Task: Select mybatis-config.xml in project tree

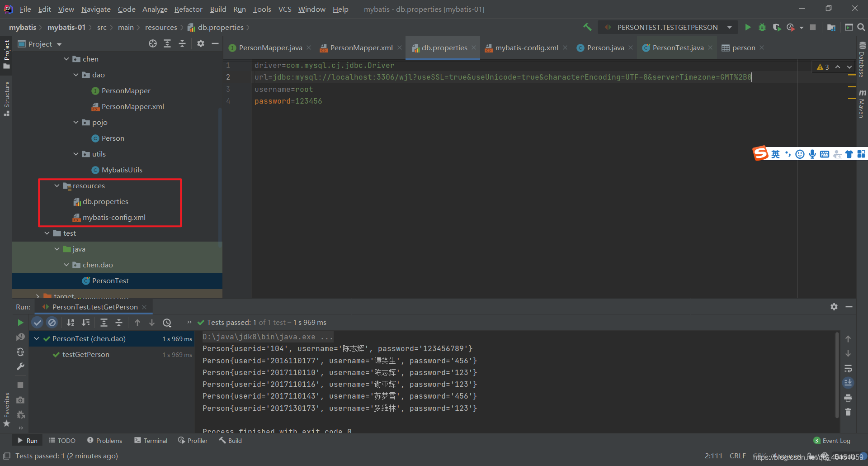Action: (109, 218)
